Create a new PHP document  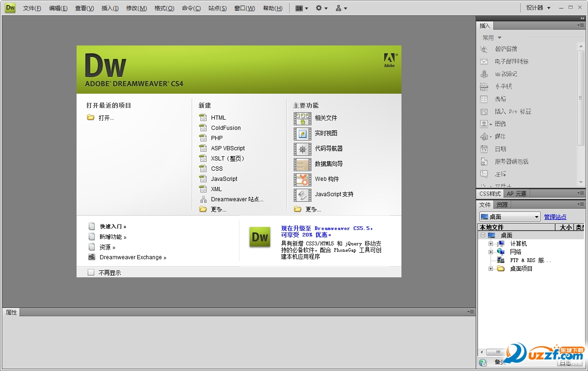tap(217, 138)
